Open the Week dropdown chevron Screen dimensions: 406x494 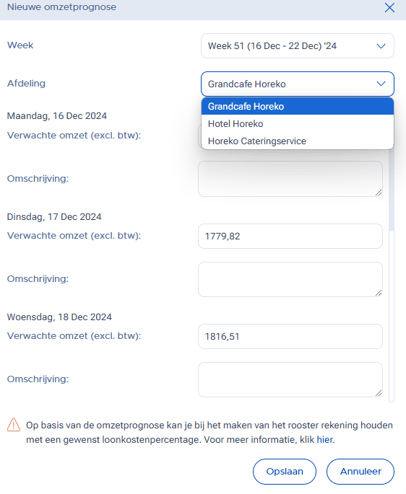tap(381, 46)
